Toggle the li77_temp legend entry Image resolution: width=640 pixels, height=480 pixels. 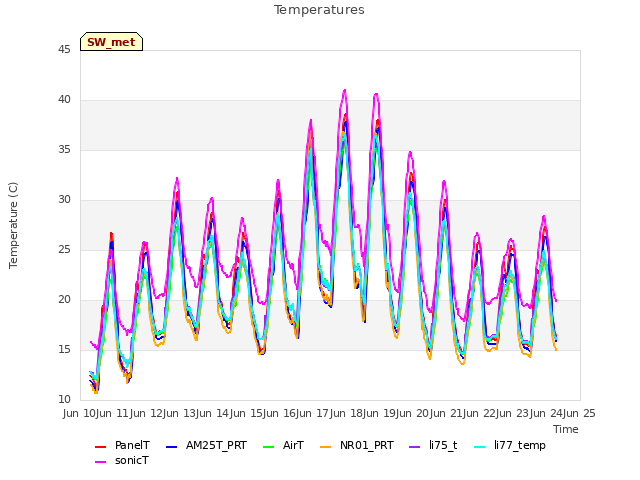509,445
